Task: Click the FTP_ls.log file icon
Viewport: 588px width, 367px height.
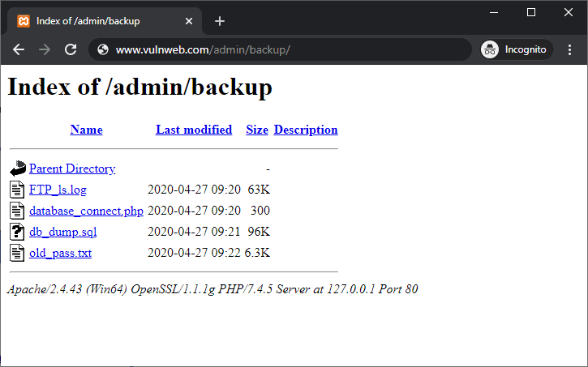Action: click(18, 190)
